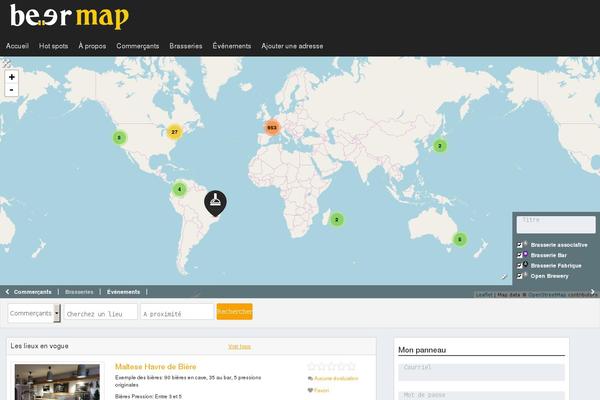Click Ajouter une adresse
600x400 pixels.
pyautogui.click(x=292, y=46)
